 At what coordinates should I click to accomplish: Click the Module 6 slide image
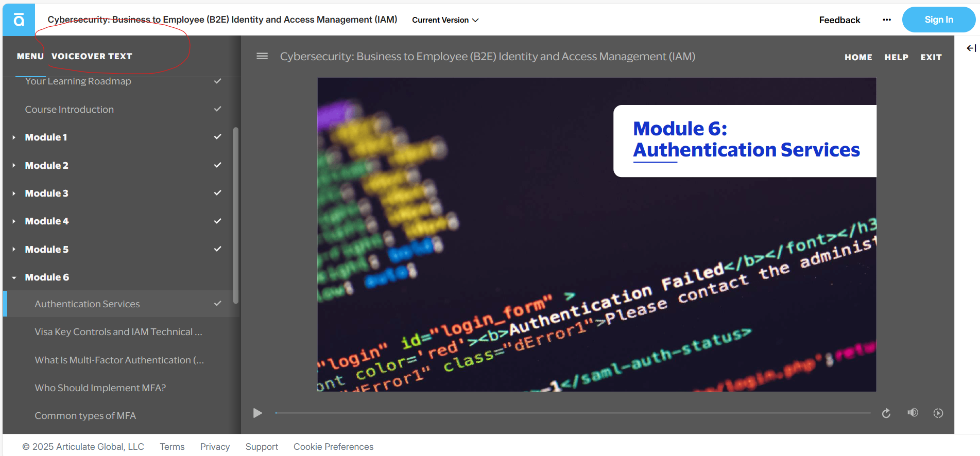(597, 235)
